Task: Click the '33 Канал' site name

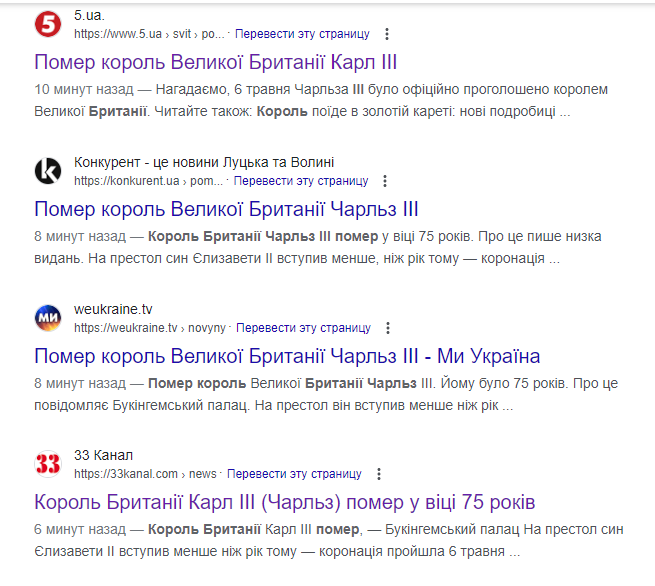Action: point(103,455)
